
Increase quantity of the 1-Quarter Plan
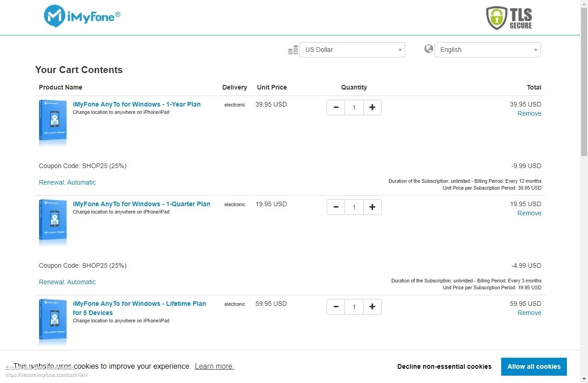pyautogui.click(x=372, y=207)
